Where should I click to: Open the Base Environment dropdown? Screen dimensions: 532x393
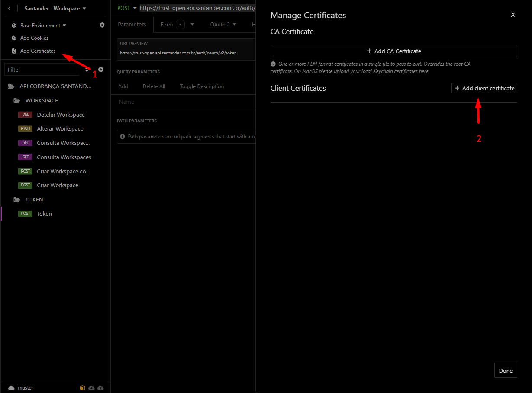click(x=43, y=26)
